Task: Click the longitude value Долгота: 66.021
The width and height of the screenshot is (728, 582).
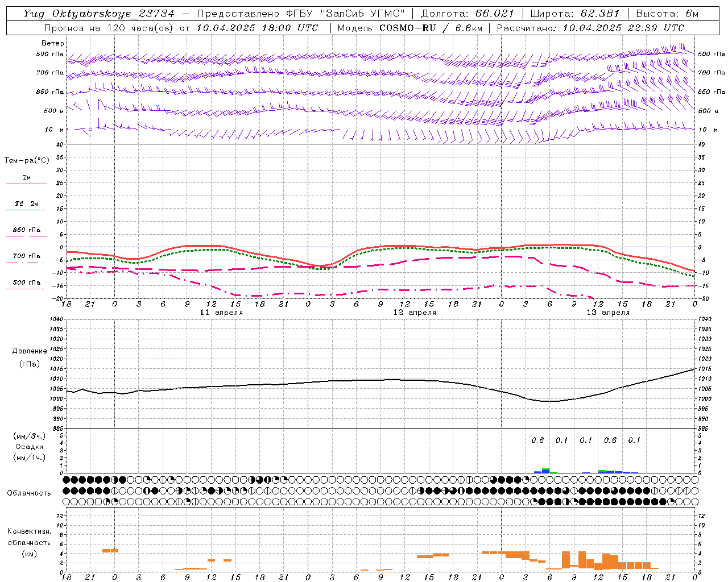Action: [468, 14]
